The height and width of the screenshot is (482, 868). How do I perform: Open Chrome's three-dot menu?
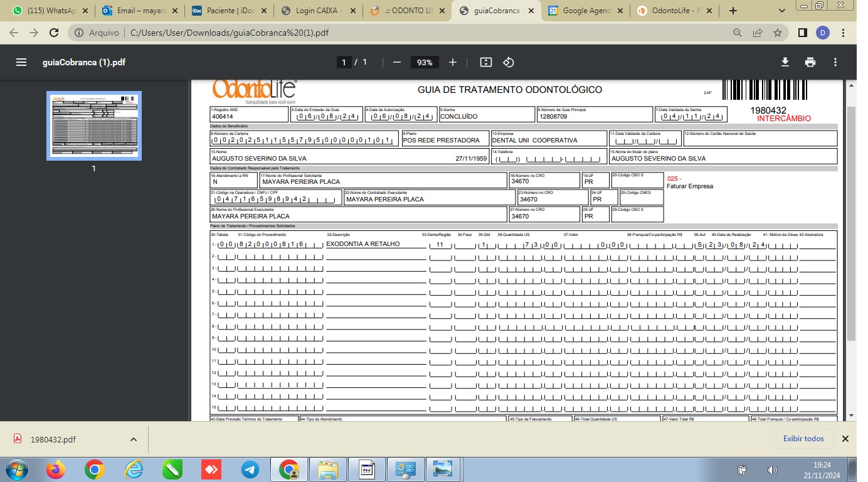pyautogui.click(x=844, y=33)
